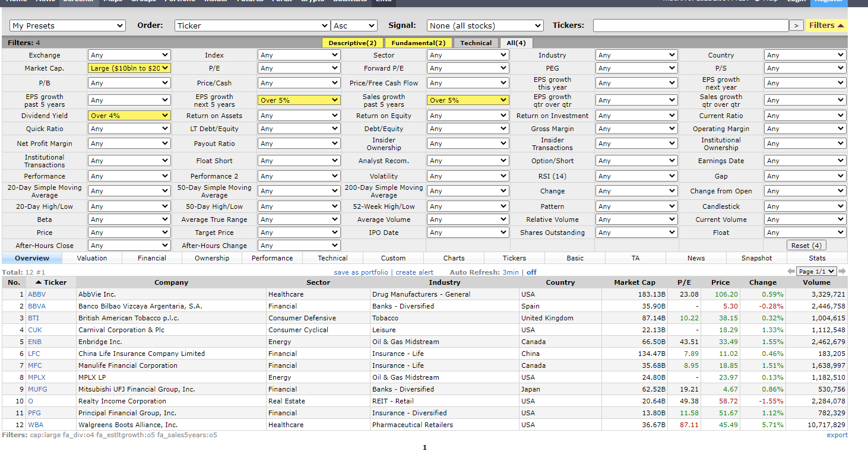The width and height of the screenshot is (868, 458).
Task: Open the Performance view tab
Action: [x=273, y=258]
